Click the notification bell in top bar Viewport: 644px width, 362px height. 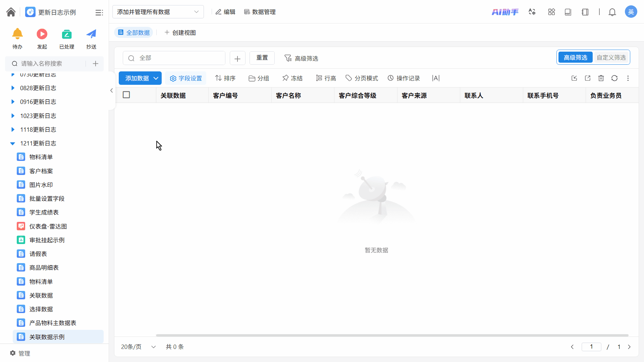[x=612, y=12]
